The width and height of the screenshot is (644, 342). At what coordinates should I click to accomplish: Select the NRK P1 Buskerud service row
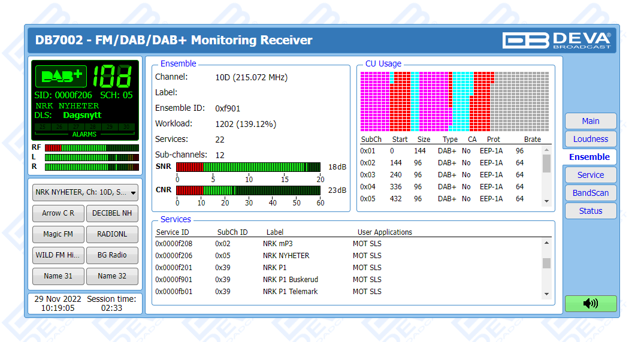290,280
